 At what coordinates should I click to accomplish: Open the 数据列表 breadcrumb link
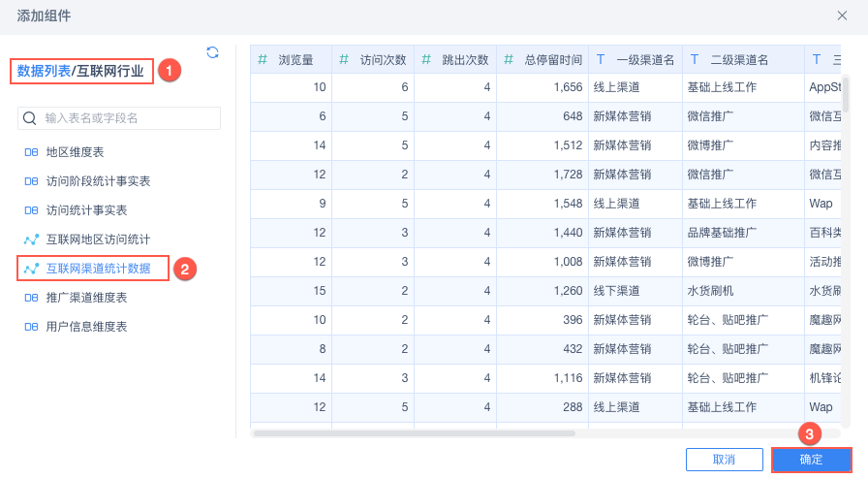(44, 71)
